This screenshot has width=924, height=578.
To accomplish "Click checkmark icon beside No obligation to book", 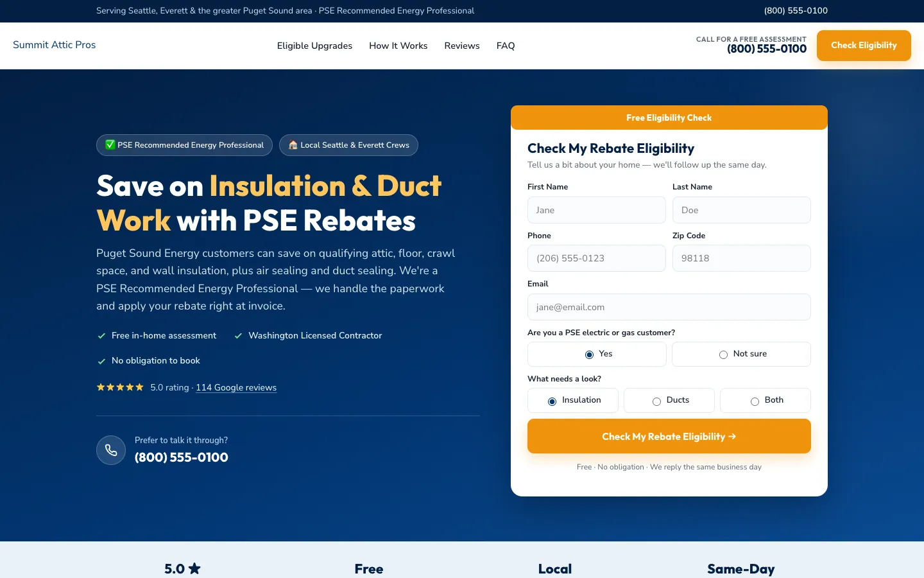I will (101, 361).
